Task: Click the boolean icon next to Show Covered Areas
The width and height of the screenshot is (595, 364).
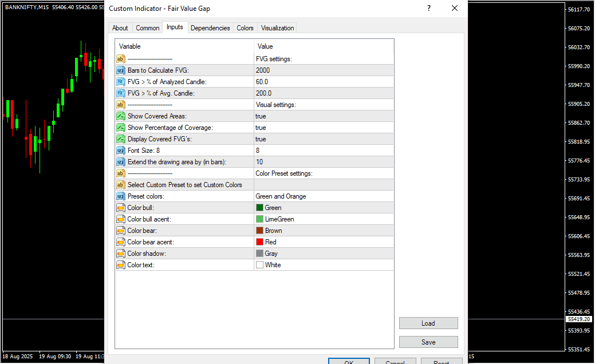Action: 121,116
